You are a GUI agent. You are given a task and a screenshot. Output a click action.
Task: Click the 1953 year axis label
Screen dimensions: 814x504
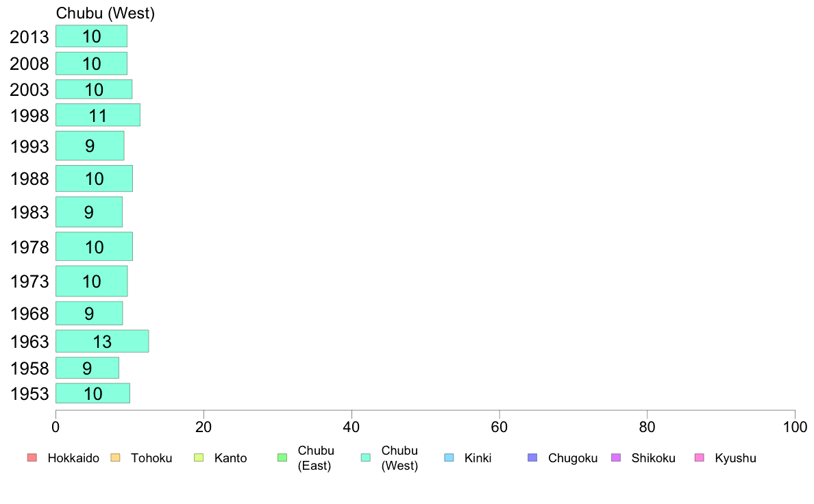(x=29, y=394)
